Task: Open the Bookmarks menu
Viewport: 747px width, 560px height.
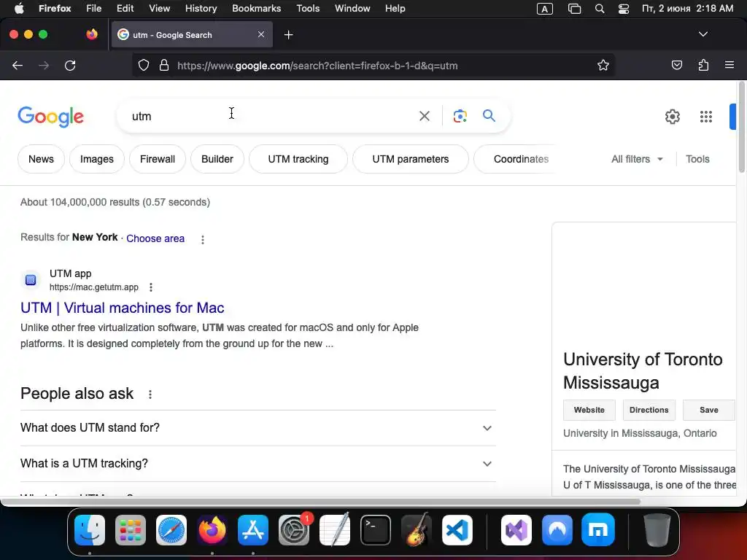Action: pyautogui.click(x=256, y=8)
